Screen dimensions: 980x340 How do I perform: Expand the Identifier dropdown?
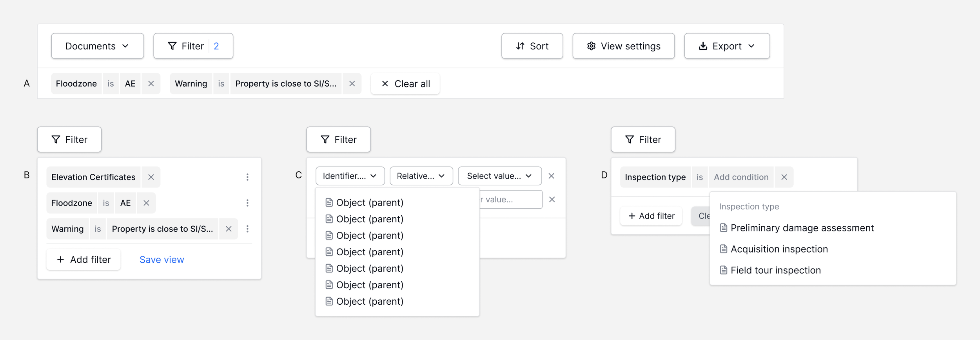click(350, 176)
